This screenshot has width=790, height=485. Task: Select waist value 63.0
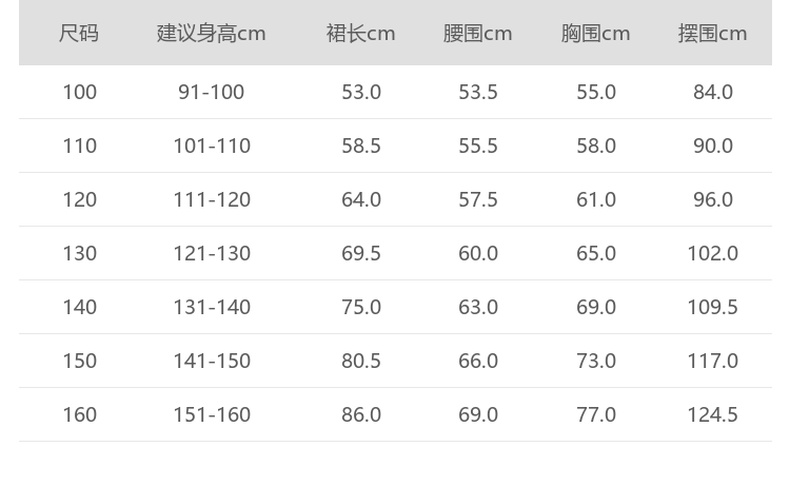click(478, 307)
